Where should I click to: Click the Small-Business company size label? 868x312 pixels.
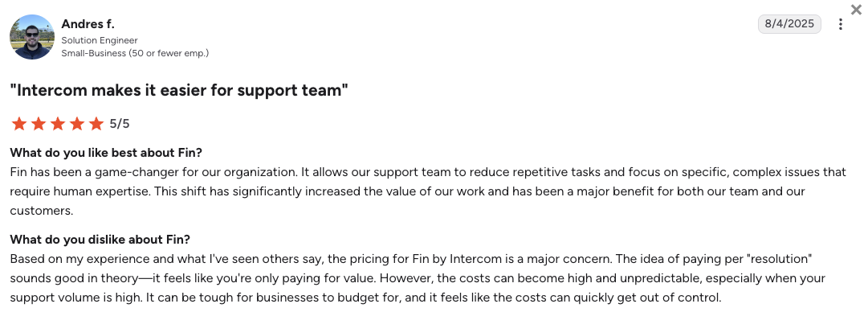pyautogui.click(x=135, y=53)
